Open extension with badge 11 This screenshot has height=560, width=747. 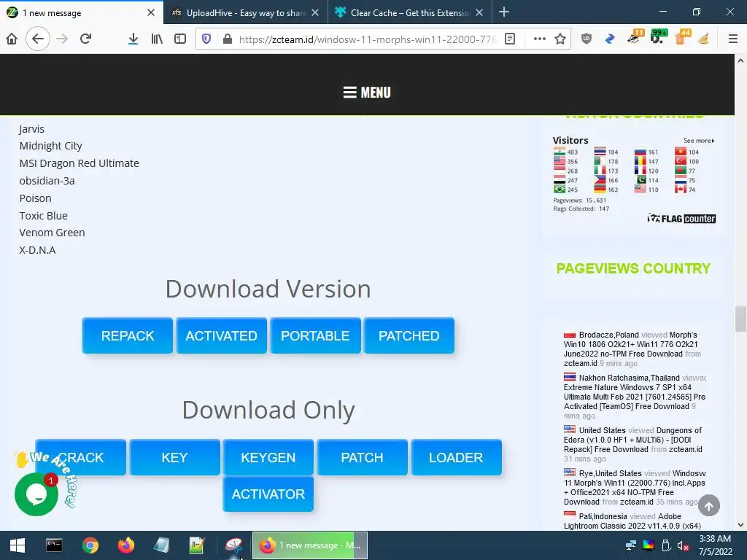click(635, 38)
